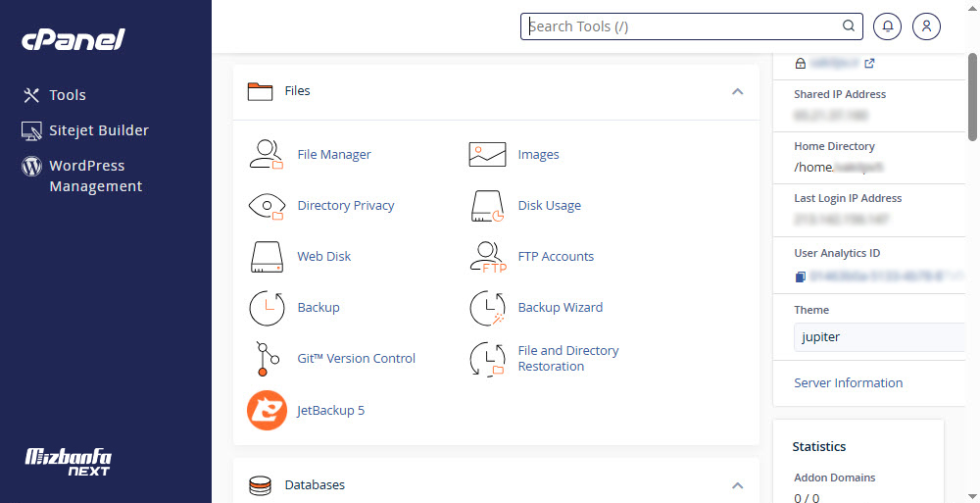Click the right-side vertical scrollbar

coord(972,97)
